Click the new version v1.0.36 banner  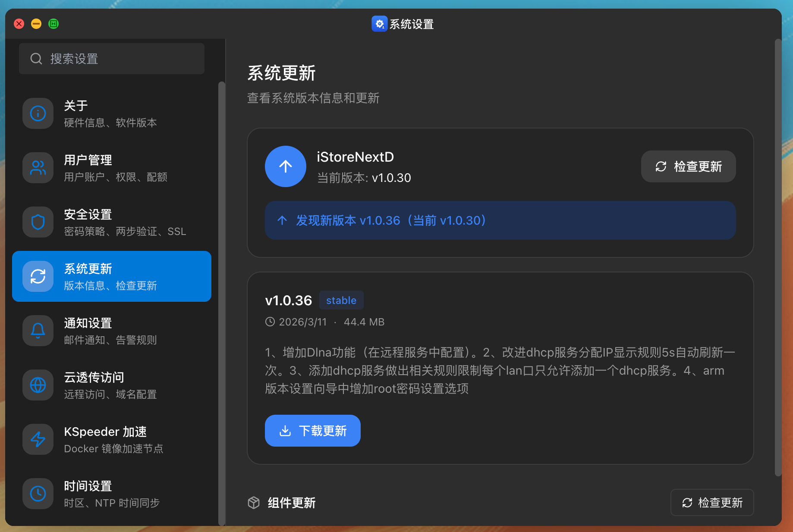click(500, 220)
